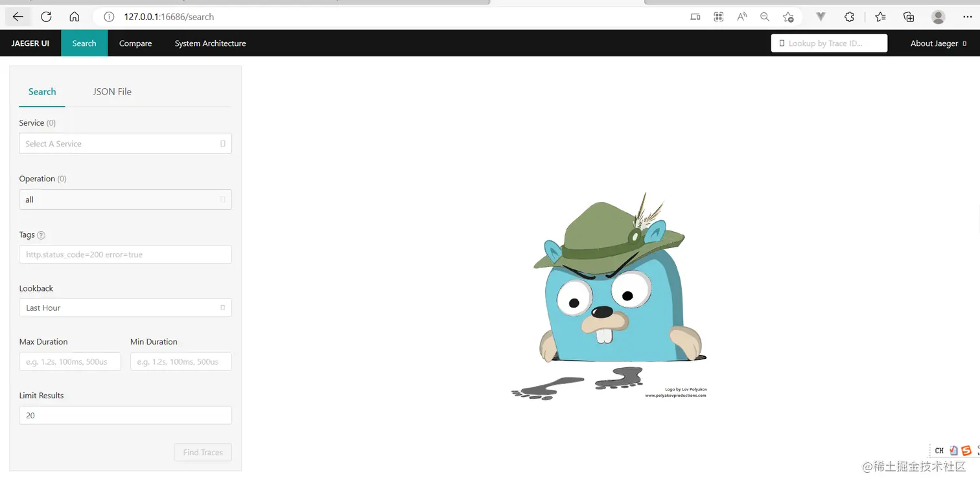Open the Select A Service dropdown
This screenshot has width=980, height=487.
coord(125,144)
